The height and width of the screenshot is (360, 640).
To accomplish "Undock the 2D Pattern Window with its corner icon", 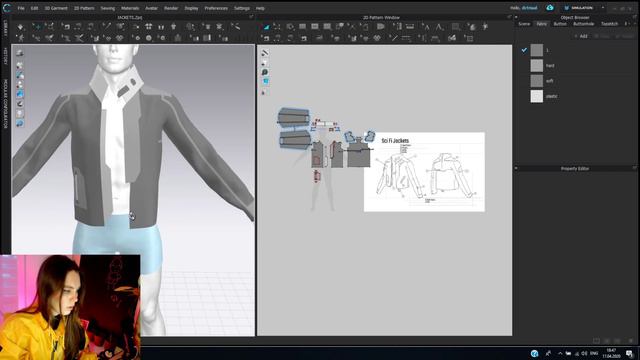I will 509,17.
